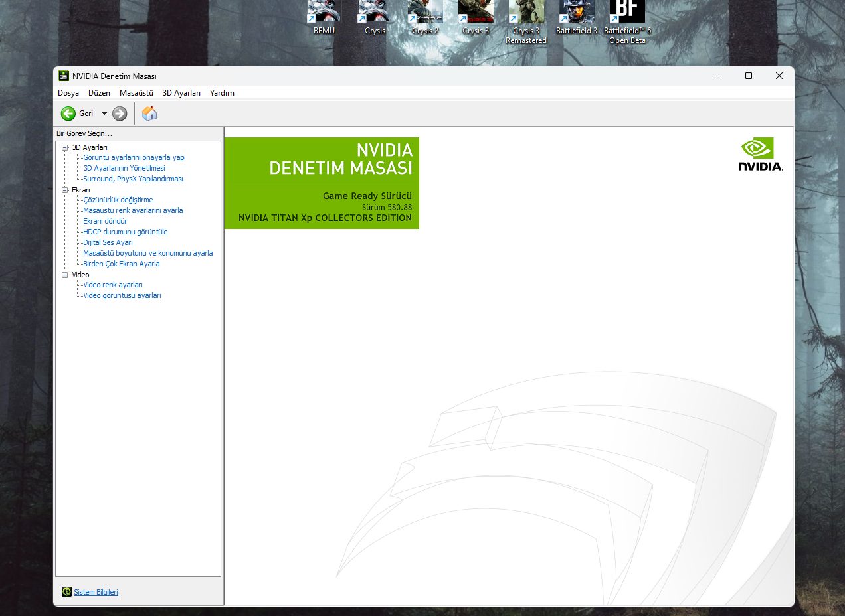Viewport: 845px width, 616px height.
Task: Close the NVIDIA Denetim Masası window
Action: [x=779, y=76]
